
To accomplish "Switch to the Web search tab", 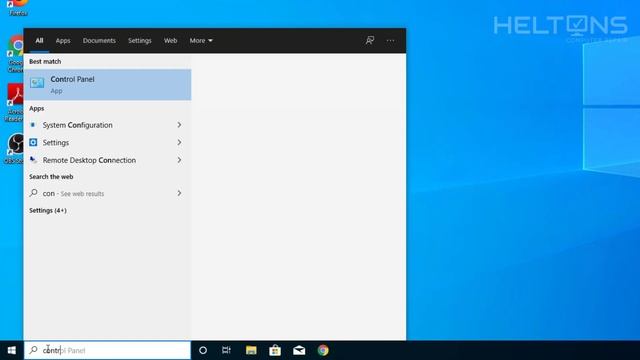I will pos(171,40).
